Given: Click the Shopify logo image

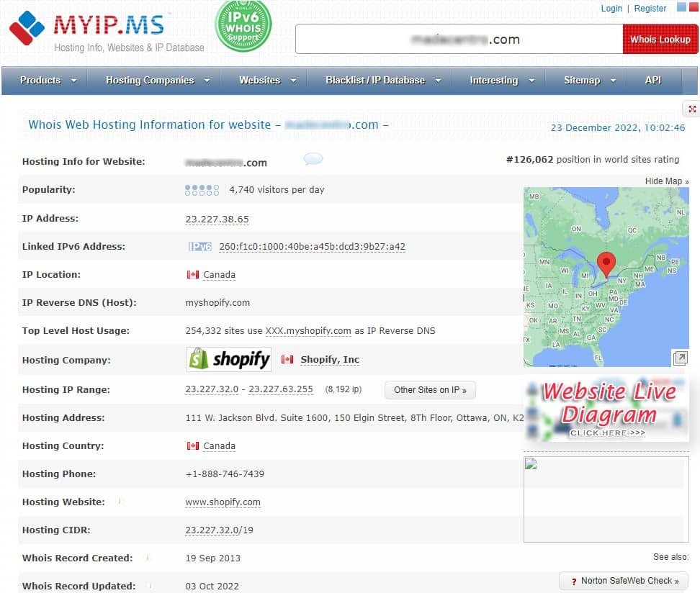Looking at the screenshot, I should 228,359.
